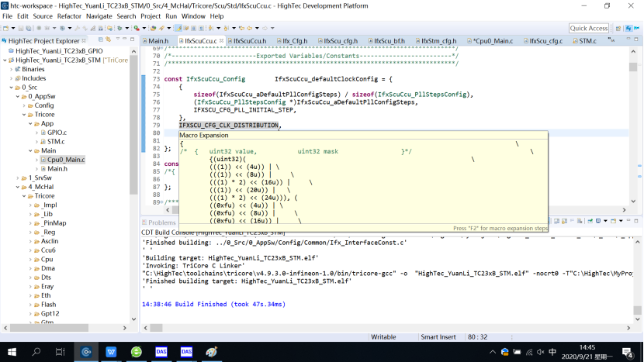Toggle Mark Occurrences highlighter icon

(x=178, y=29)
